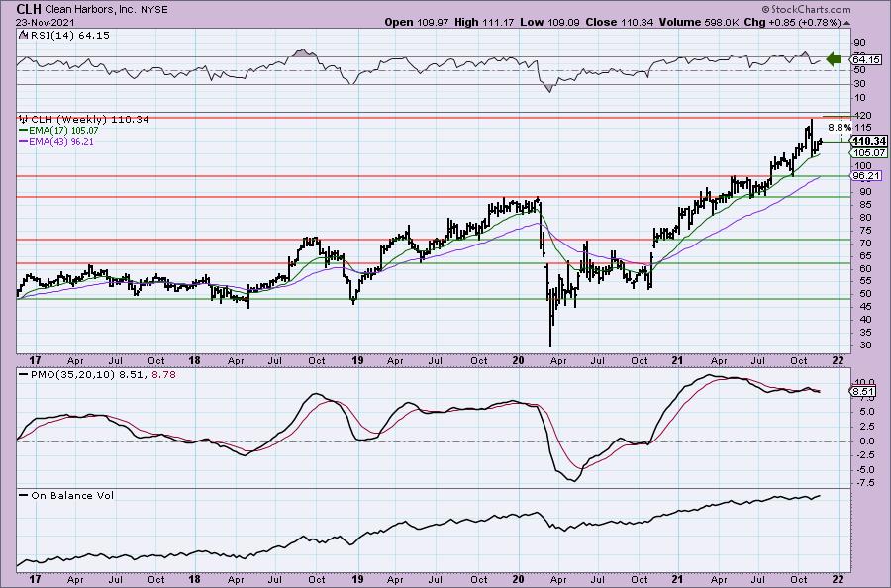Click the 90 level on the RSI axis
Viewport: 891px width, 588px height.
[x=859, y=42]
